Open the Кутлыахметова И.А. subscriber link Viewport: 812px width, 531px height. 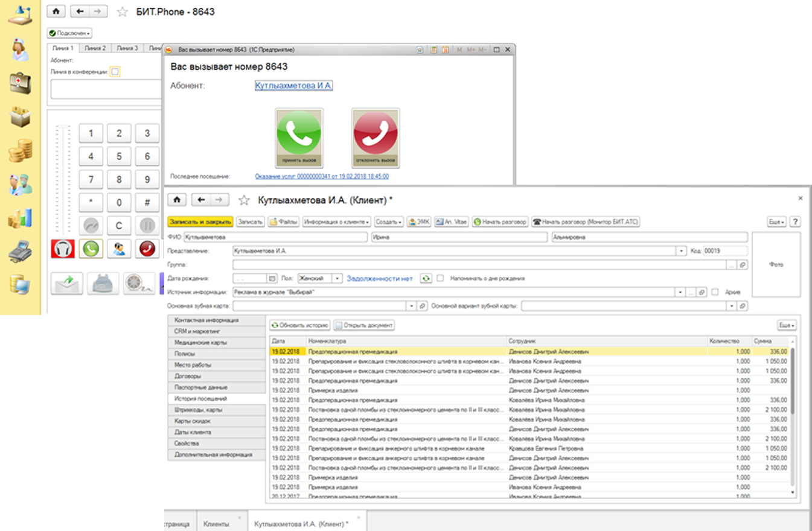(x=293, y=86)
